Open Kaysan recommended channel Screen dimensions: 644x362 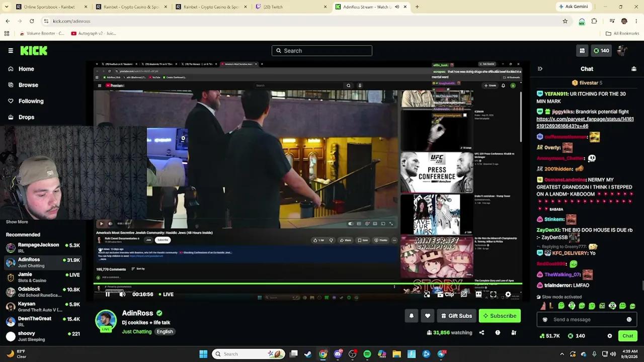pos(43,307)
